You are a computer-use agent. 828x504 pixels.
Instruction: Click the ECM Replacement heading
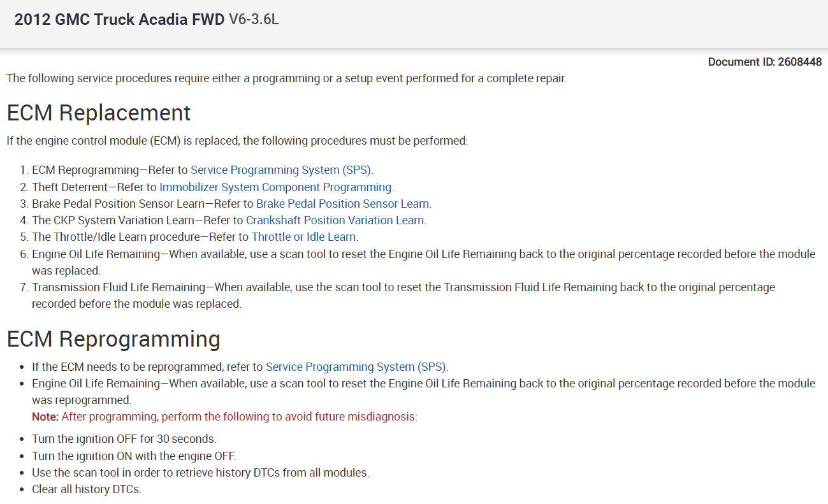coord(99,113)
